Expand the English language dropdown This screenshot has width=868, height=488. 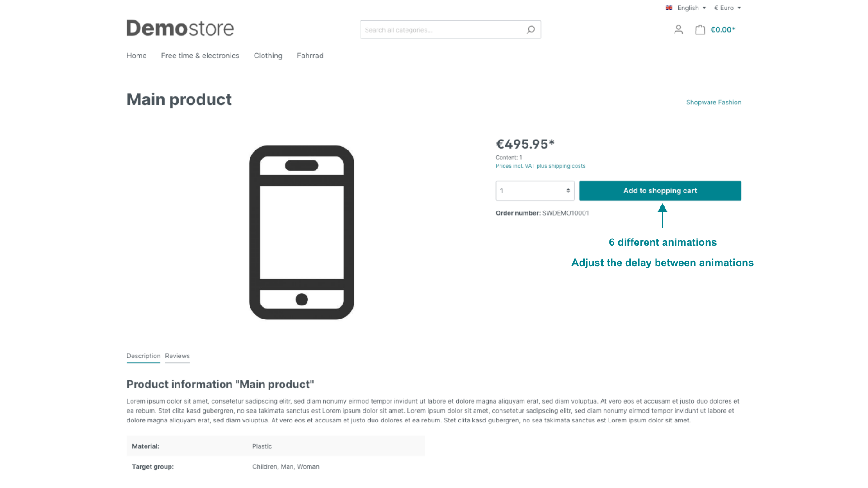click(x=691, y=8)
